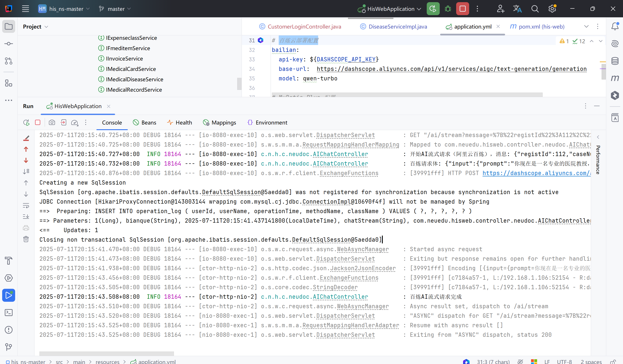Click the Rerun HisWebApplication icon in header

(433, 9)
